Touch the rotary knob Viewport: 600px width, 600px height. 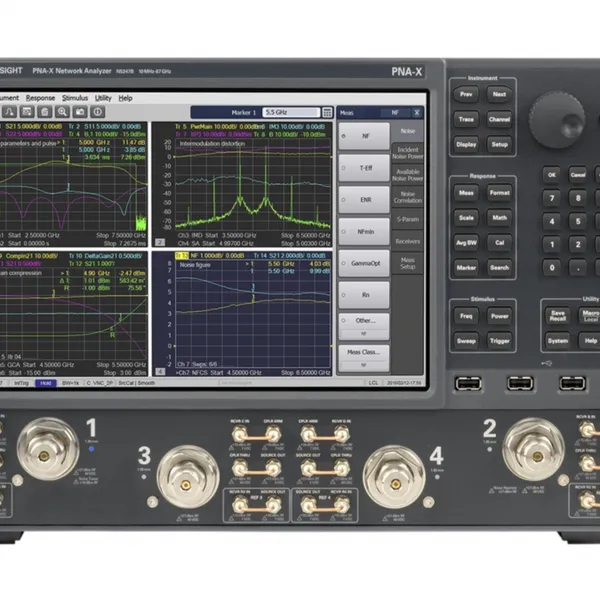tap(557, 119)
